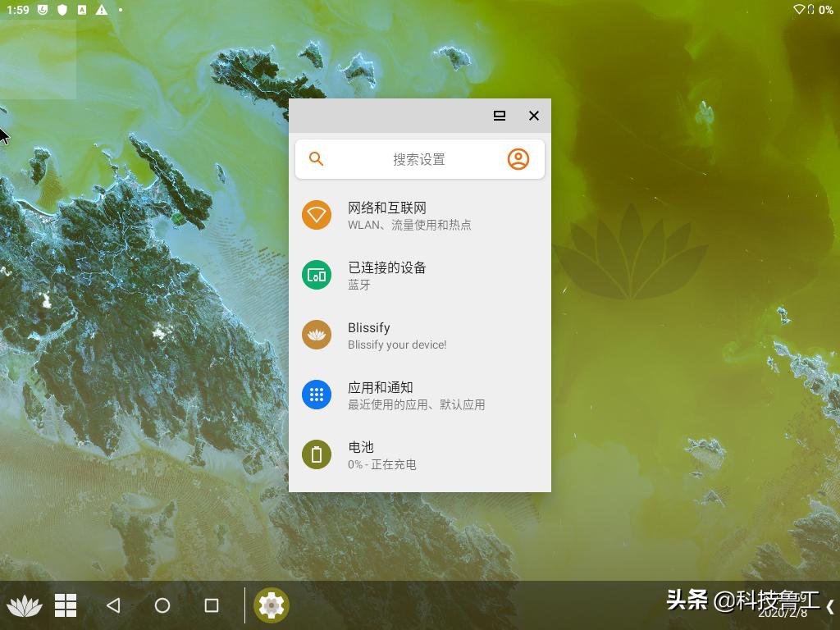The height and width of the screenshot is (630, 840).
Task: Open Blissify via its lotus icon
Action: coord(317,335)
